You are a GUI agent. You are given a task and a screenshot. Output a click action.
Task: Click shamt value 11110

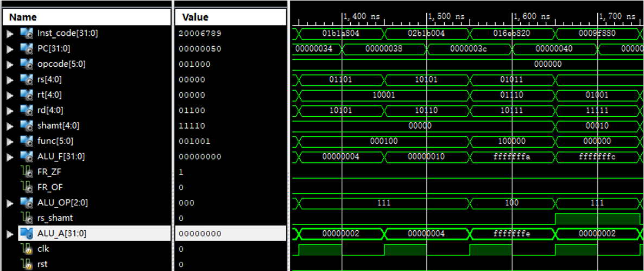(x=192, y=125)
